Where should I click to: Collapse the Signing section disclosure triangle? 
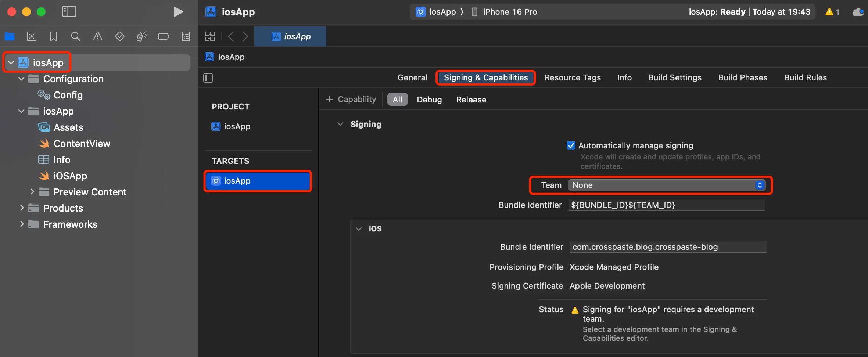[340, 124]
